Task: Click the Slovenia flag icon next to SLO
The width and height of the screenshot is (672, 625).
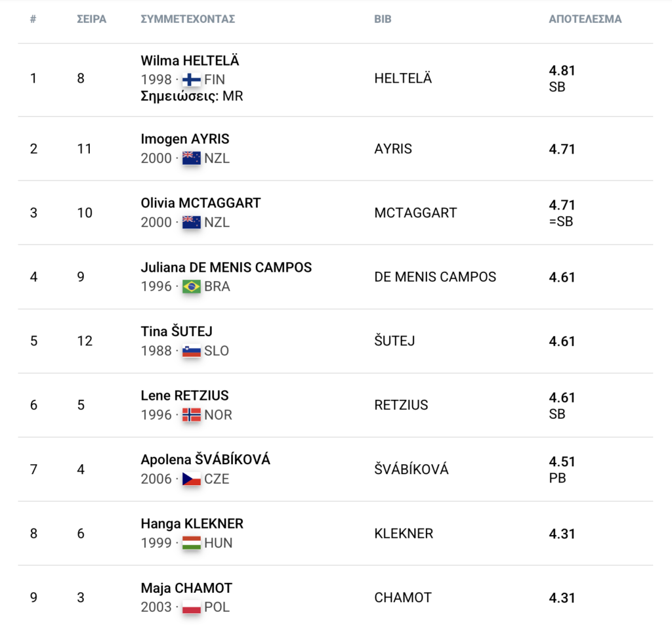Action: [191, 351]
